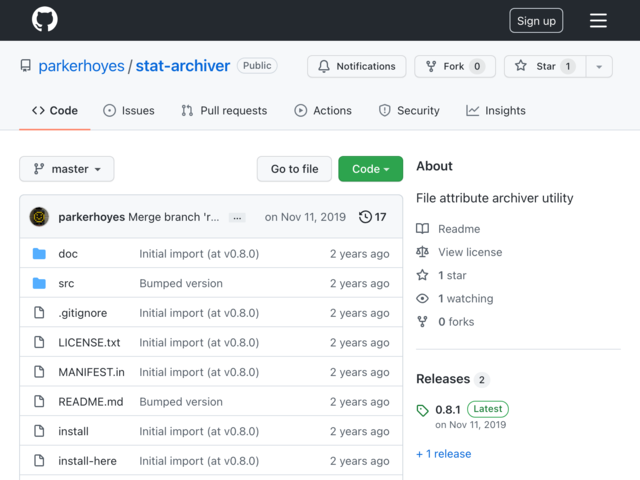Switch to the Issues tab
Viewport: 640px width, 480px height.
[x=129, y=111]
